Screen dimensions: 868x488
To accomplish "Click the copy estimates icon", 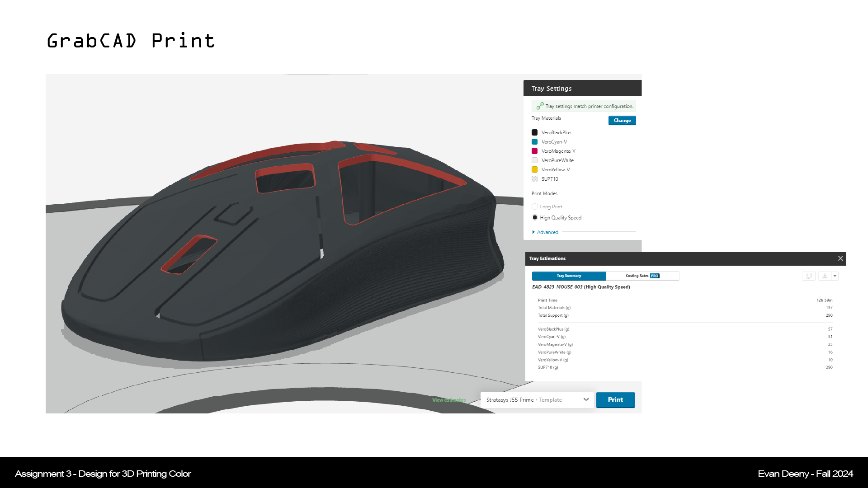I will tap(809, 276).
